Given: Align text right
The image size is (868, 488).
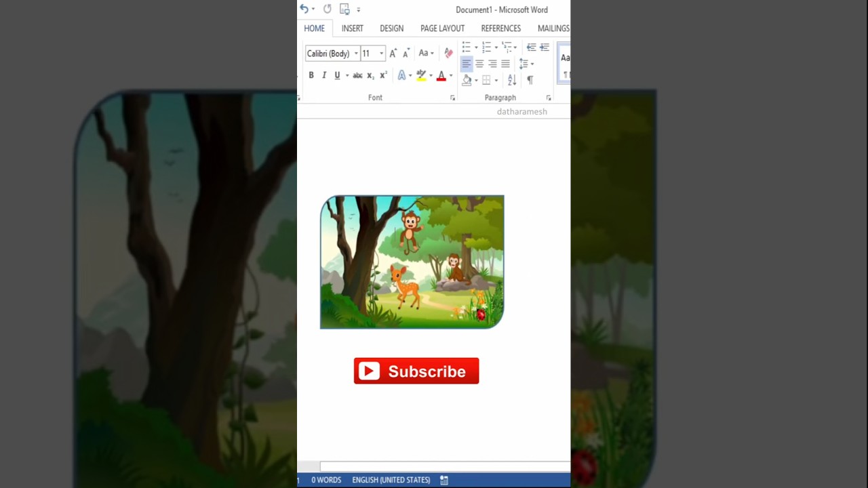Looking at the screenshot, I should tap(492, 64).
